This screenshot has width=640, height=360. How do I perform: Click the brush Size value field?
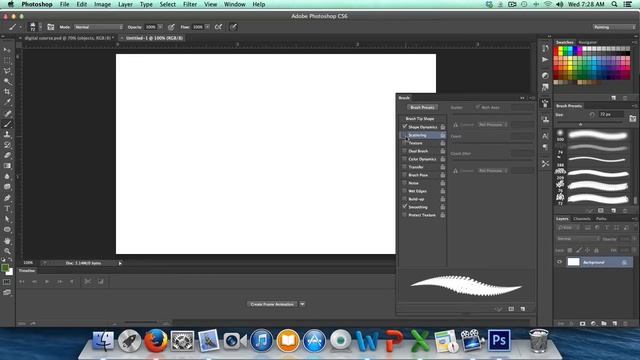[x=611, y=115]
